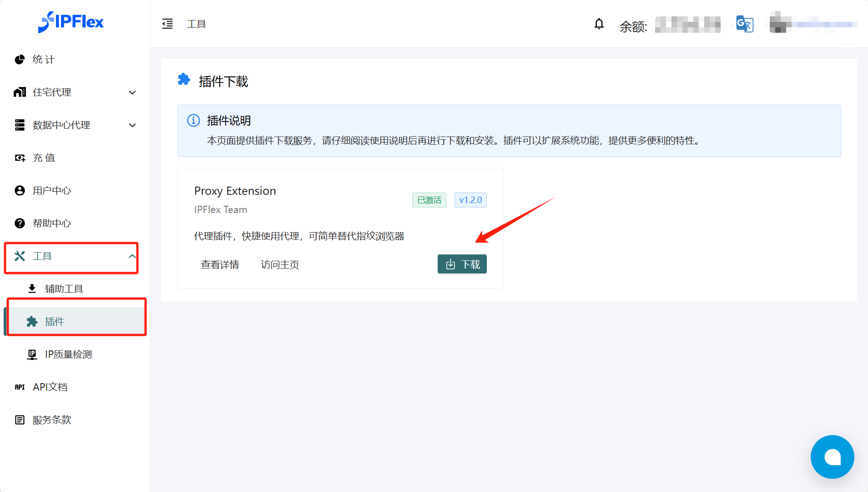Expand the 数据中心代理 submenu arrow
This screenshot has height=492, width=868.
click(132, 125)
